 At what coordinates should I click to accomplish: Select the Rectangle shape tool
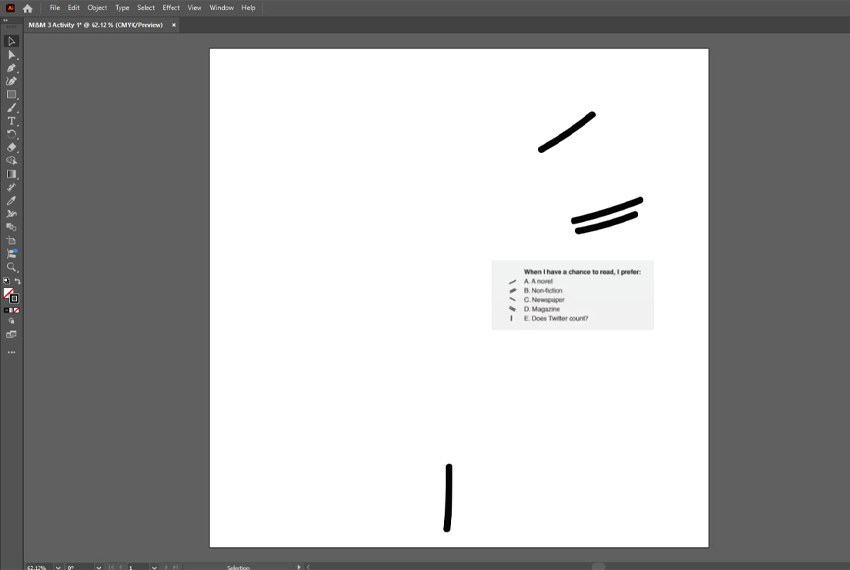click(x=12, y=94)
